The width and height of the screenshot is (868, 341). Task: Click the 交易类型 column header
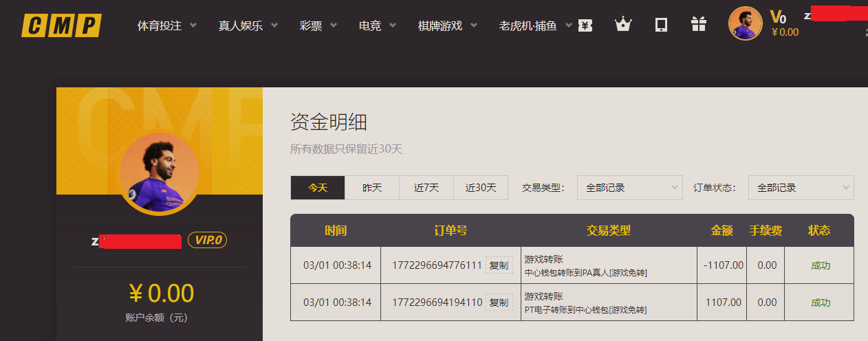click(609, 231)
